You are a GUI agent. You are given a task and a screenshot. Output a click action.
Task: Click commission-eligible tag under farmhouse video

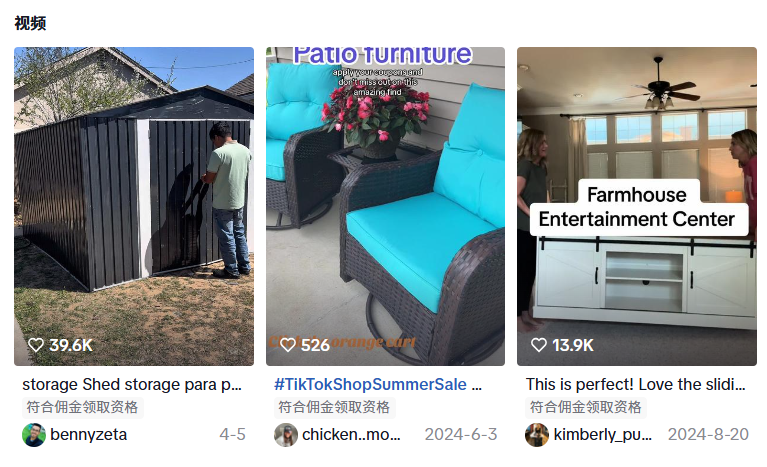pos(586,407)
